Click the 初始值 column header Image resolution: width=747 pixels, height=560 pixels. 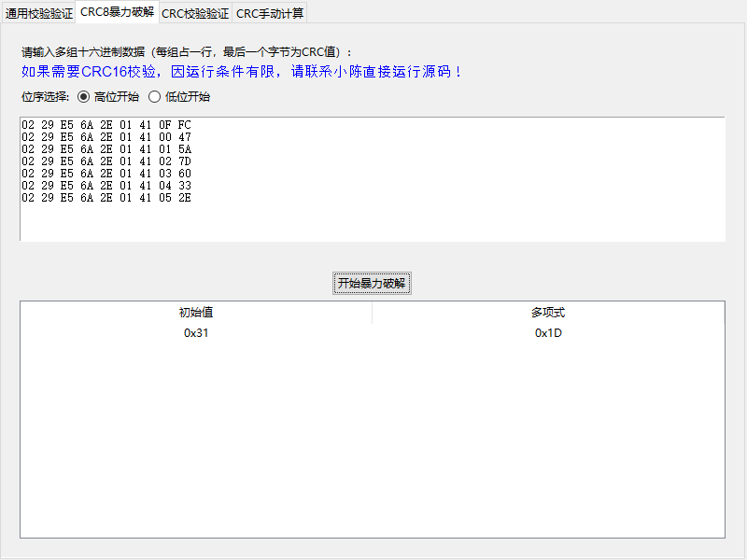point(196,313)
